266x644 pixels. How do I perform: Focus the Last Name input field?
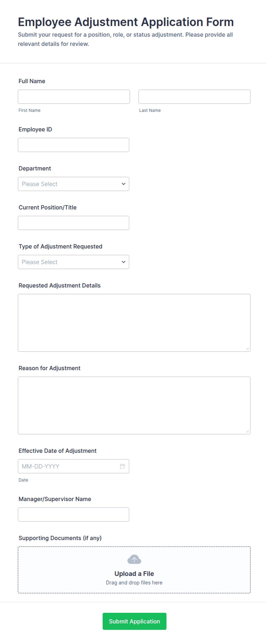click(x=194, y=97)
